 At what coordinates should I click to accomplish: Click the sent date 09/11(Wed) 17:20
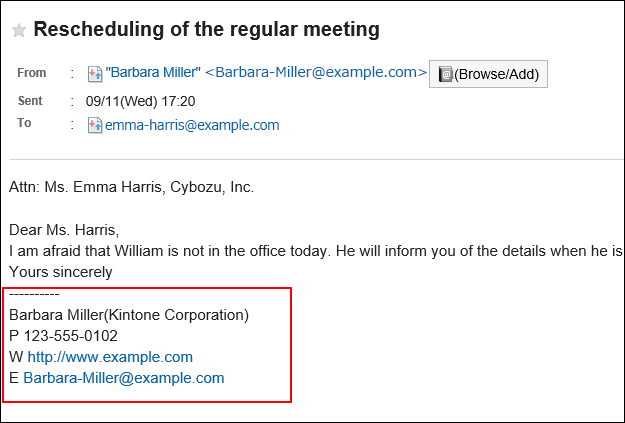141,101
